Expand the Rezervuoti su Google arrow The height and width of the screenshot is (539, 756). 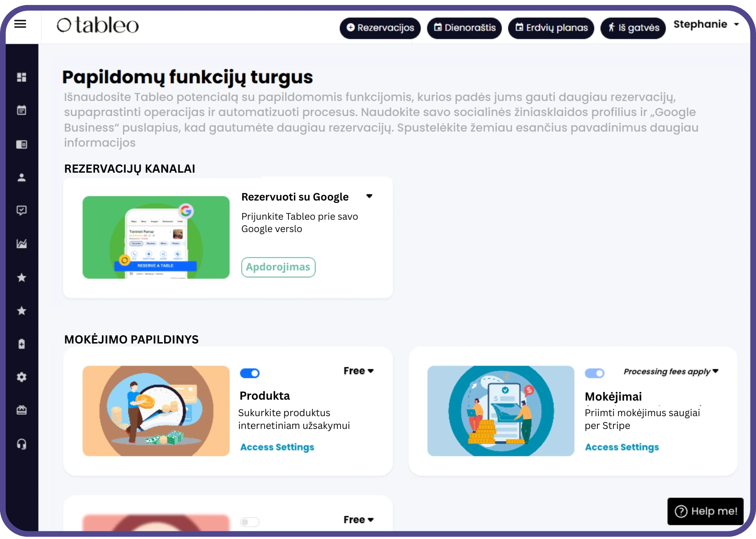369,196
